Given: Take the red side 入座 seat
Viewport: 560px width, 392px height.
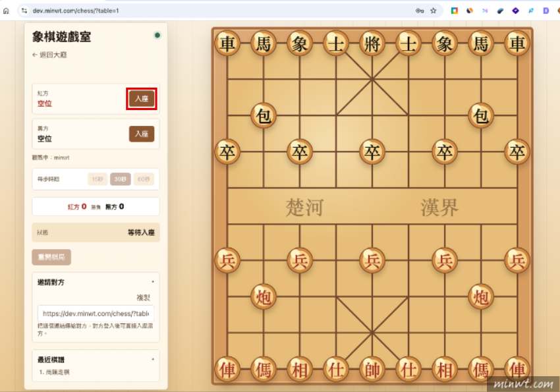Looking at the screenshot, I should tap(142, 99).
